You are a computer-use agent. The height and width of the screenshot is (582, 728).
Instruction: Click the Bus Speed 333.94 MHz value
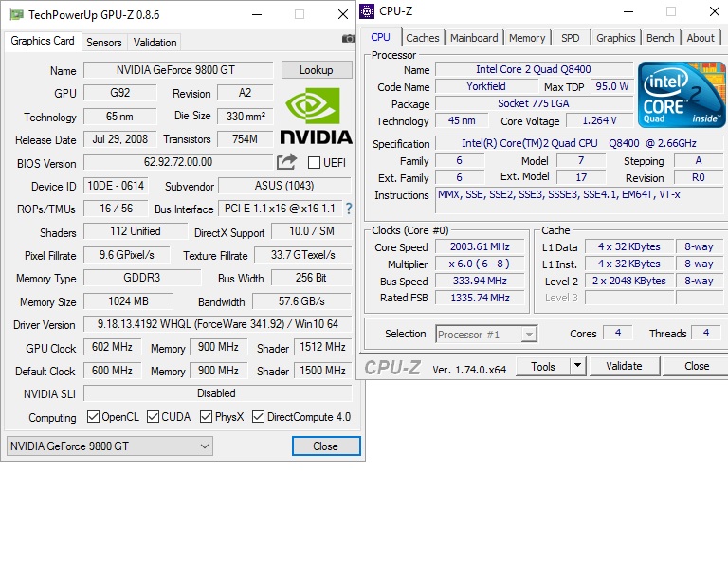pos(480,281)
